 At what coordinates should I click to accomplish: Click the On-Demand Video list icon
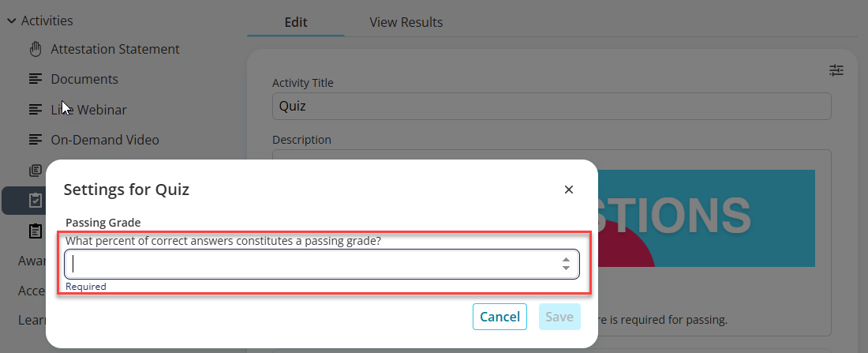(x=36, y=140)
